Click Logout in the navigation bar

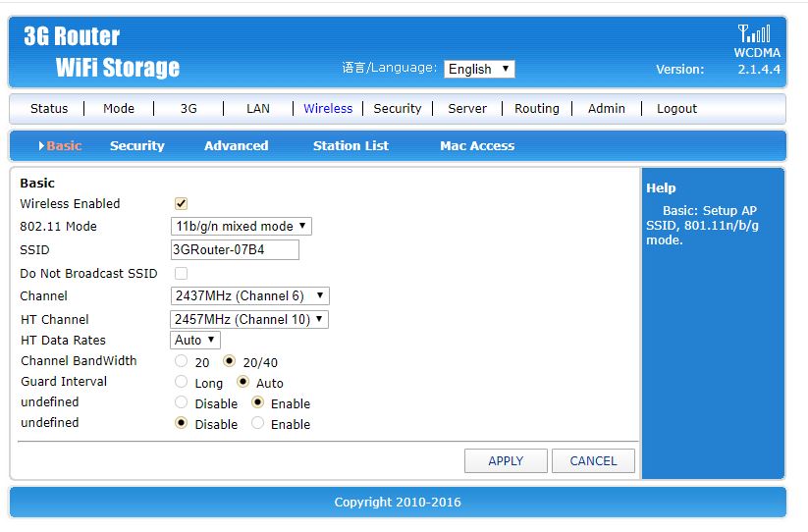pos(676,109)
